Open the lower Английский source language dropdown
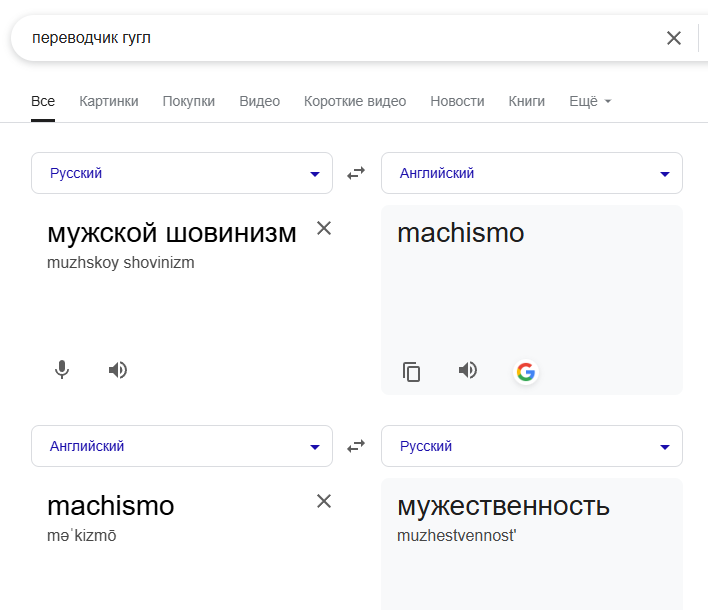The height and width of the screenshot is (610, 708). click(x=182, y=446)
